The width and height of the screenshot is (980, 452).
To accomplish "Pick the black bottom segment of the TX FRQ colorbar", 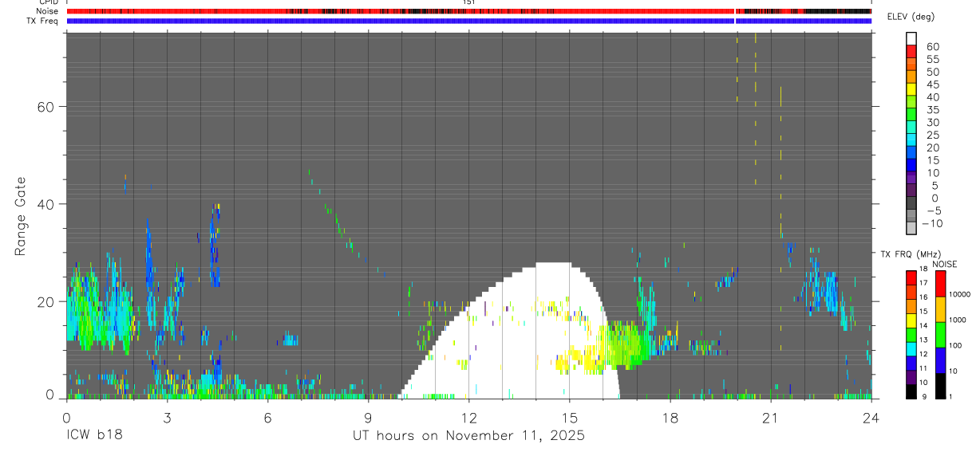I will (x=911, y=391).
